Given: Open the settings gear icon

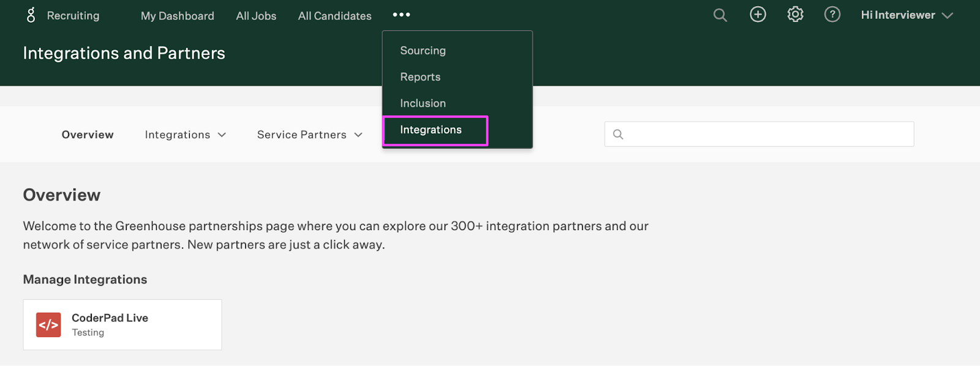Looking at the screenshot, I should (x=795, y=15).
